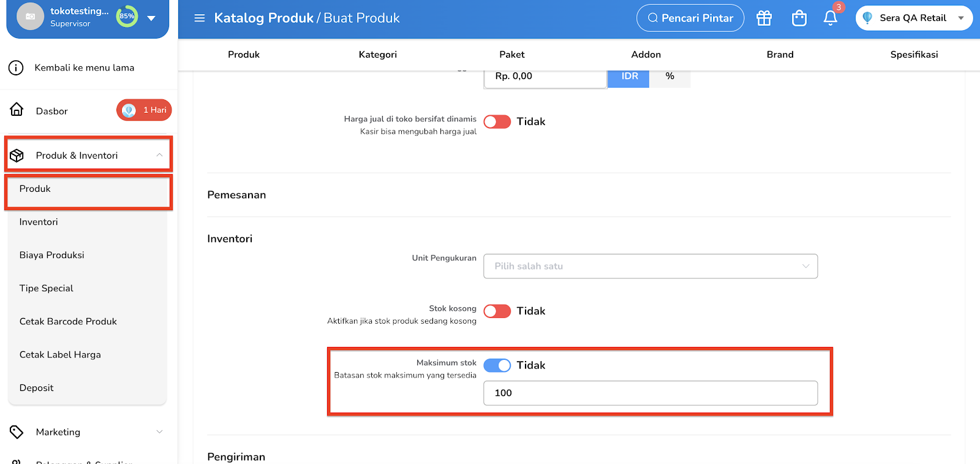Switch to the Addon tab
The image size is (980, 464).
pyautogui.click(x=646, y=55)
